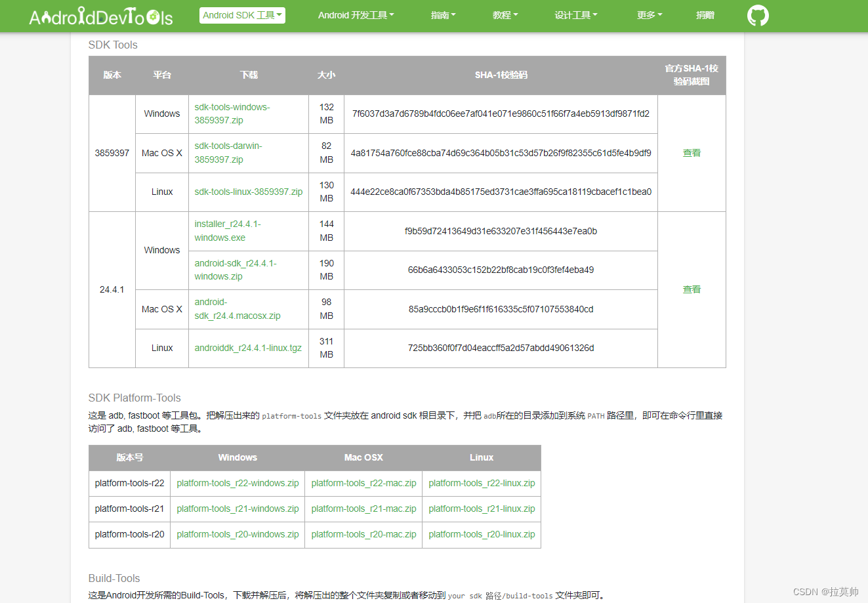Select SHA-1 hash starting with 4a81754a
This screenshot has width=868, height=603.
click(501, 153)
